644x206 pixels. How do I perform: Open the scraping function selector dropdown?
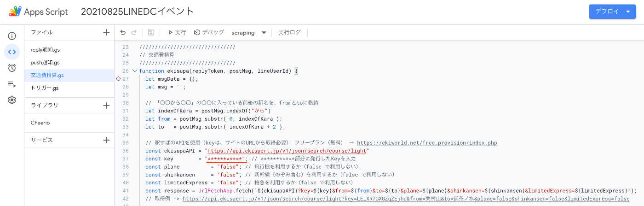[x=249, y=33]
